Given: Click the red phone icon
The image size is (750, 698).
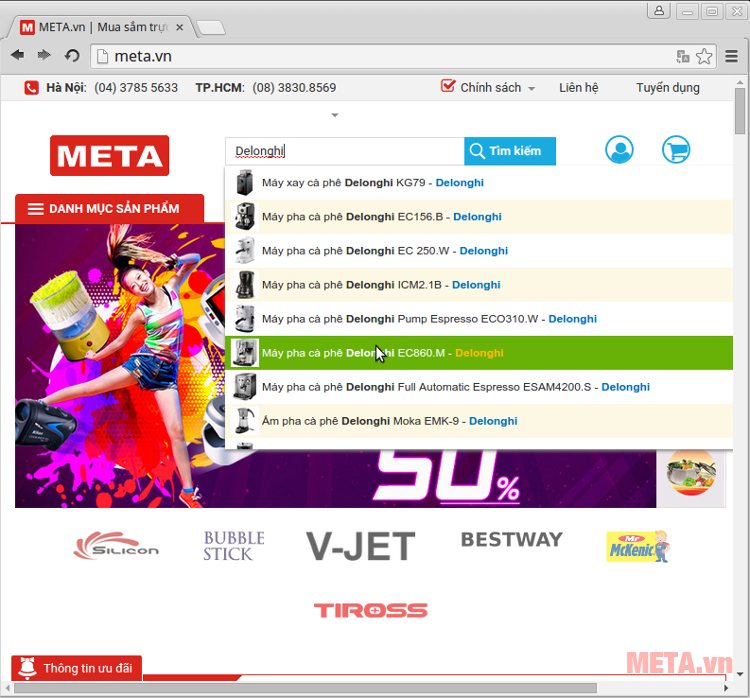Looking at the screenshot, I should tap(31, 88).
